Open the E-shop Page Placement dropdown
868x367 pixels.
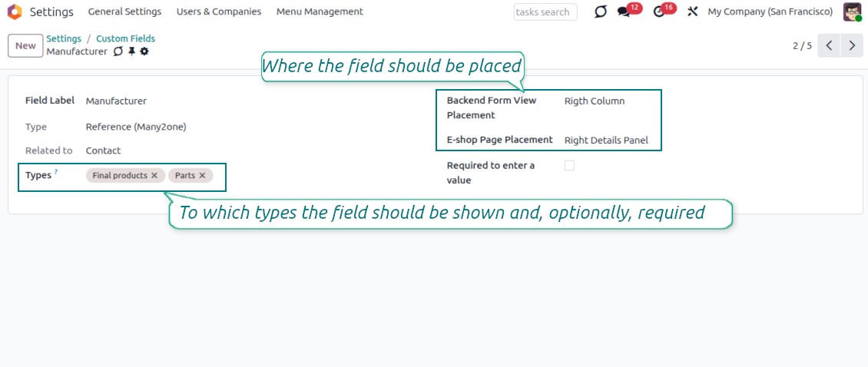tap(607, 141)
